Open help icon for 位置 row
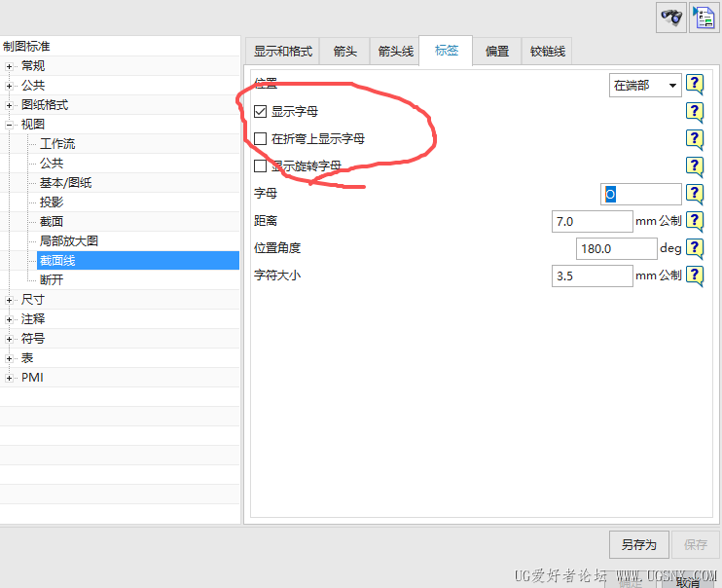The width and height of the screenshot is (722, 588). [695, 85]
